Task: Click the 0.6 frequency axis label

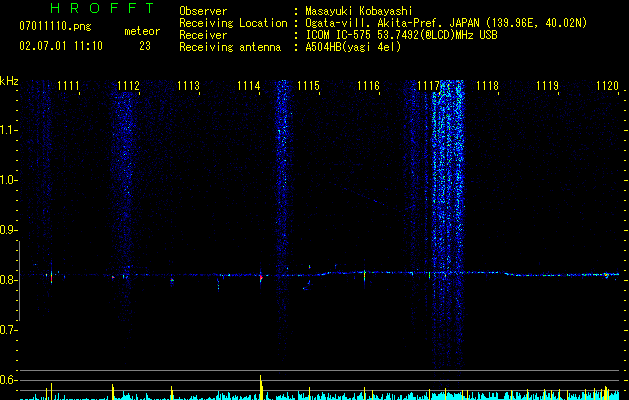Action: coord(8,380)
